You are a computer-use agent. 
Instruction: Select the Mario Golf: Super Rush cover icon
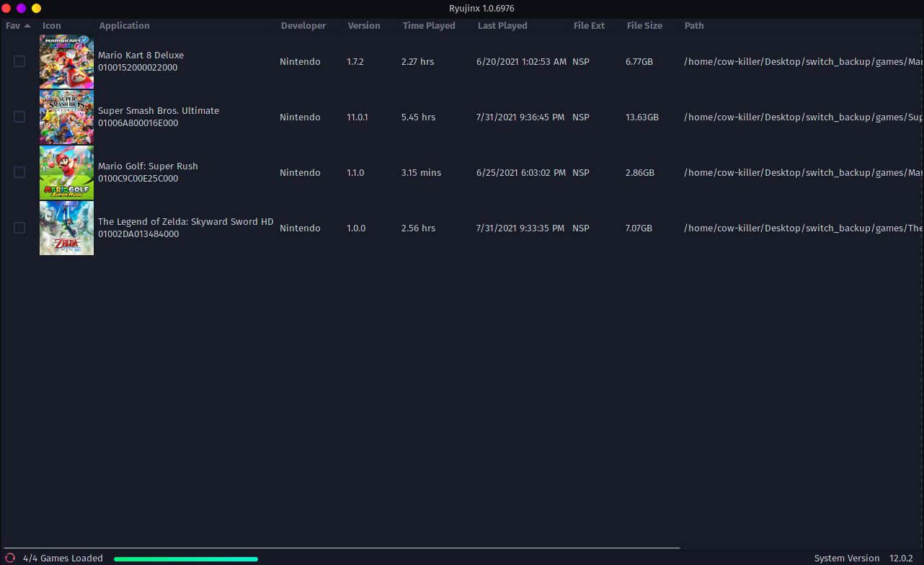66,172
